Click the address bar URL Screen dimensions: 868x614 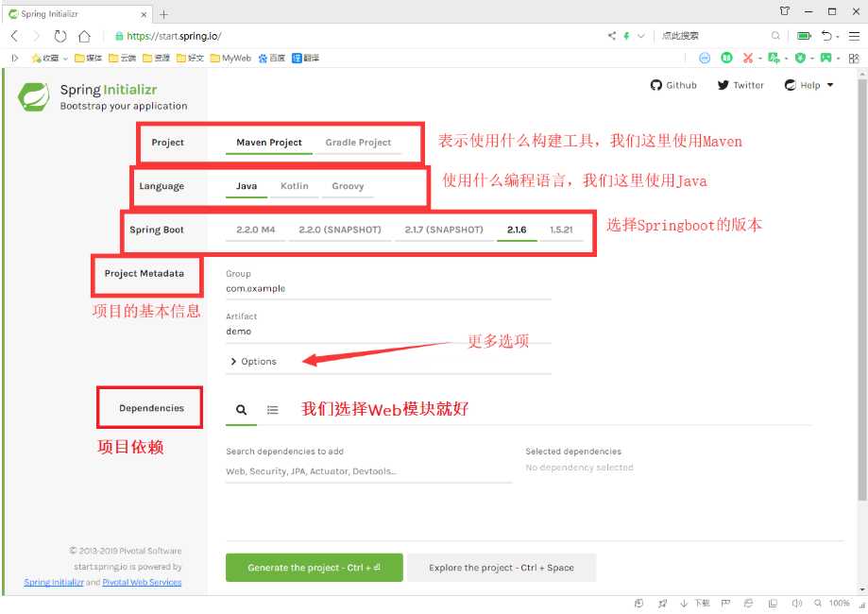[174, 36]
